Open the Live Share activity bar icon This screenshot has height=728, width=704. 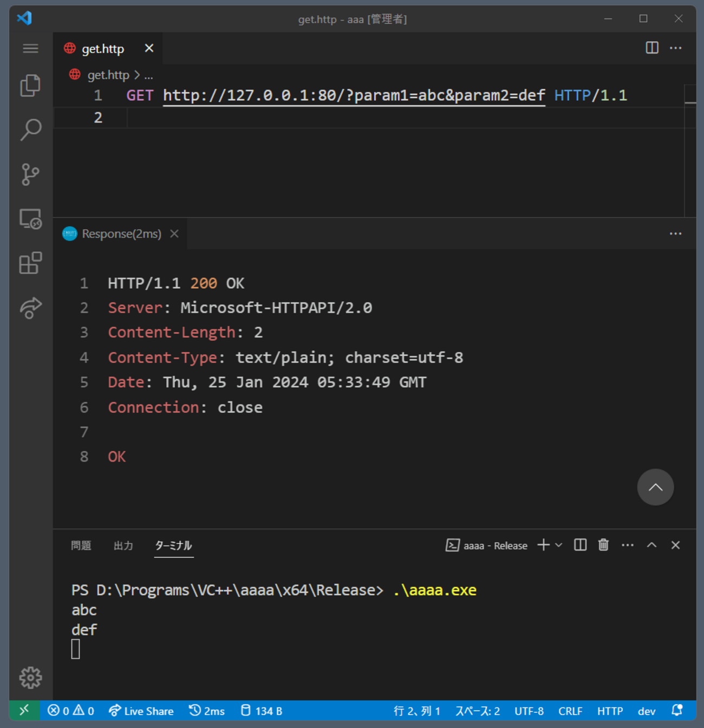click(30, 308)
